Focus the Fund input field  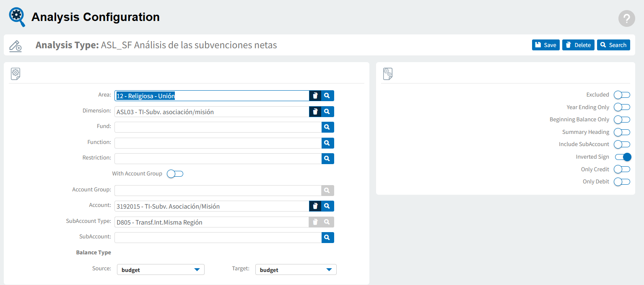pos(218,127)
